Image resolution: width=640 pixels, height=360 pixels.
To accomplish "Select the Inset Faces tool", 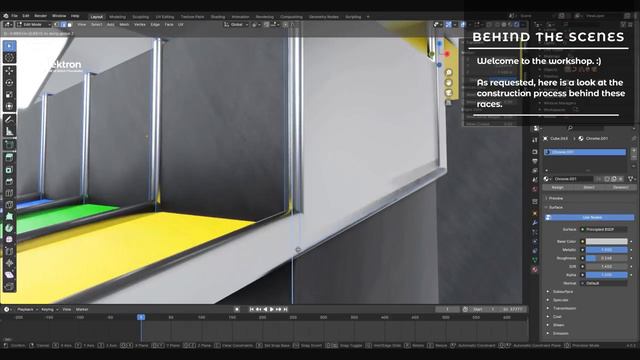I will pyautogui.click(x=9, y=170).
